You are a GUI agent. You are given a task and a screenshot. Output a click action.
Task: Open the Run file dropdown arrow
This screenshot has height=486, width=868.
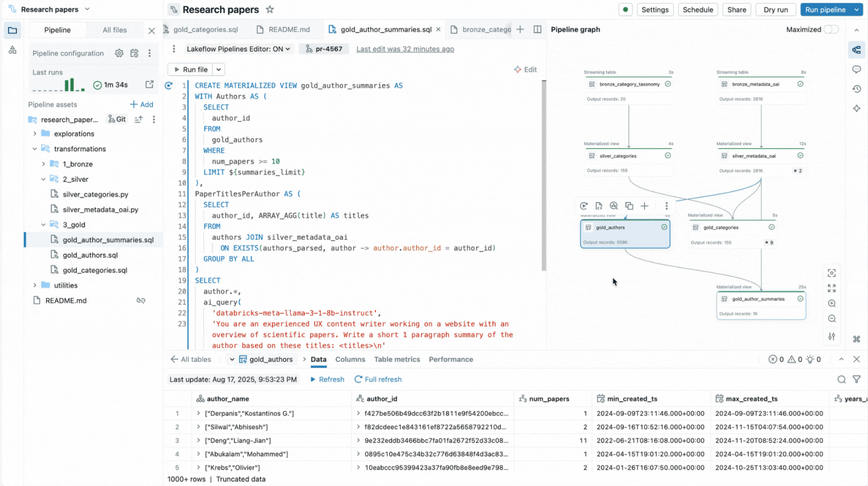tap(219, 69)
